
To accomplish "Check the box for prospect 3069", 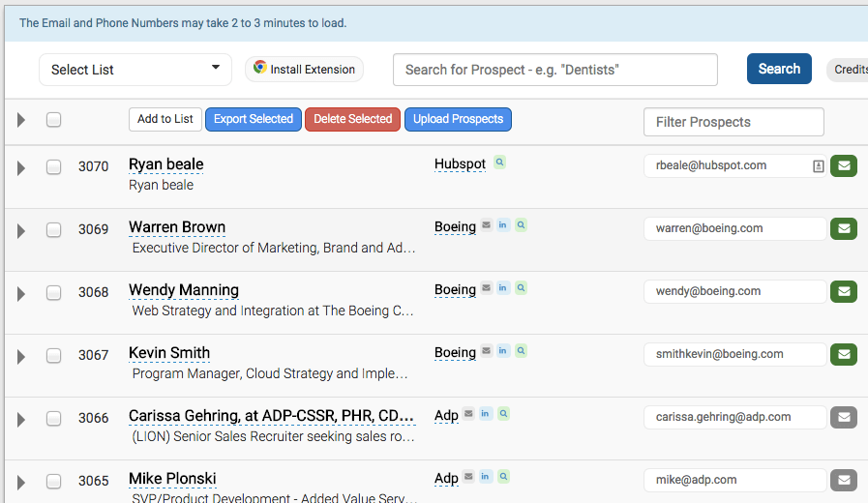I will pyautogui.click(x=53, y=229).
